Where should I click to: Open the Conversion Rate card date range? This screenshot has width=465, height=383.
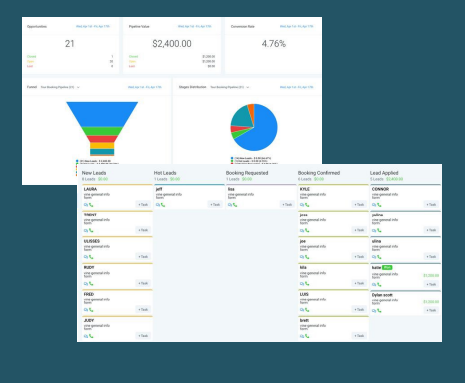297,26
